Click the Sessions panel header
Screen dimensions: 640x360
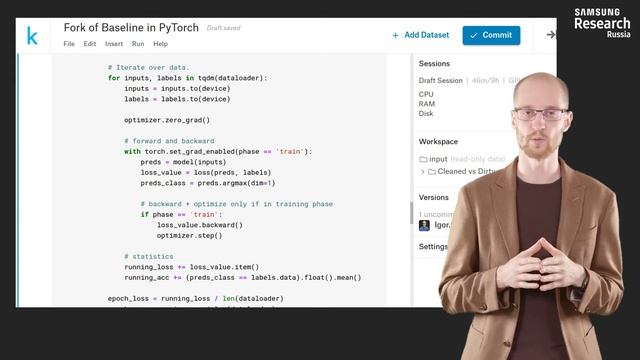(434, 64)
